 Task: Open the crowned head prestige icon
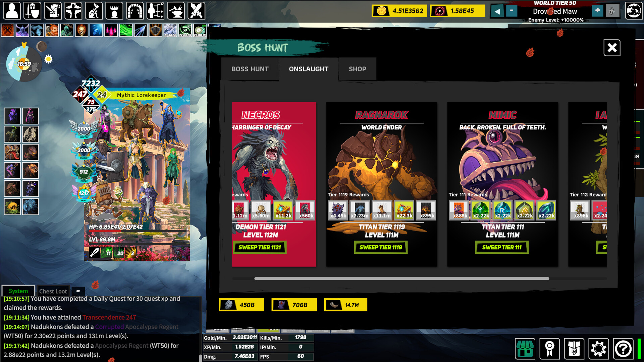point(114,11)
